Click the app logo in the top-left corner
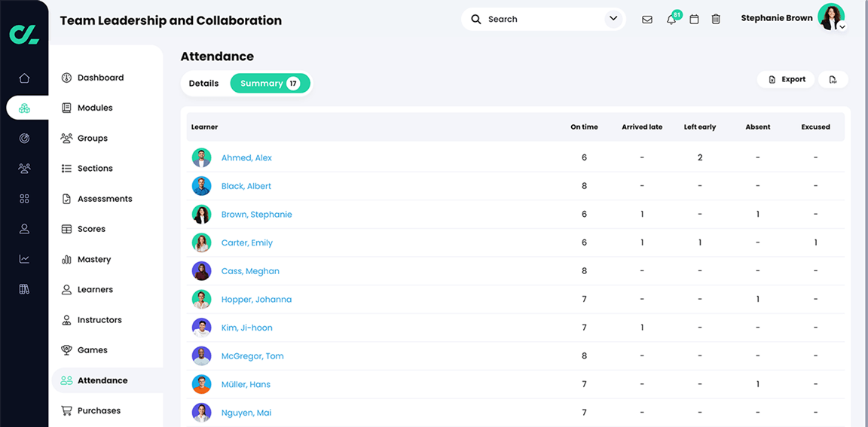The image size is (868, 427). coord(24,35)
